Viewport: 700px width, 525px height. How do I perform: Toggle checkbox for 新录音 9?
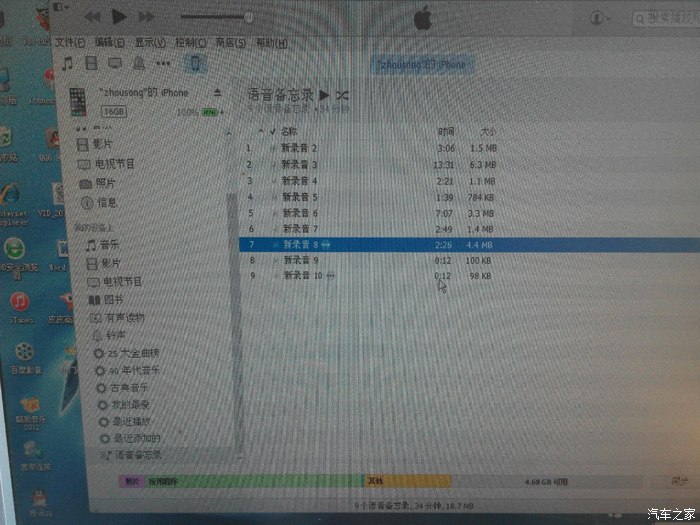pyautogui.click(x=276, y=260)
